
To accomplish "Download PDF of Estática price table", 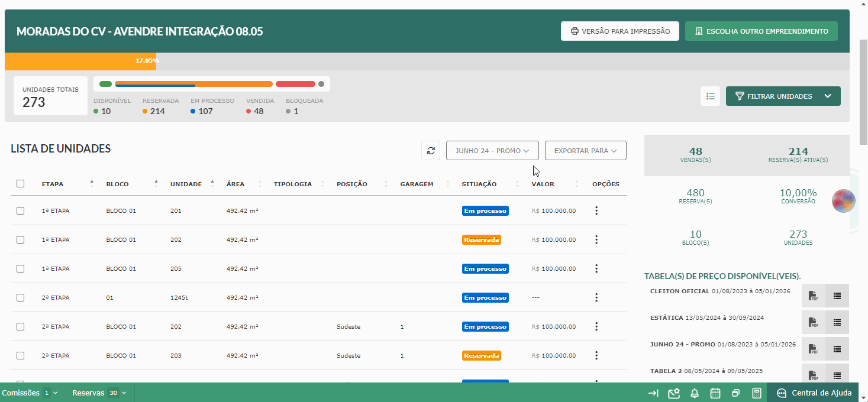I will click(814, 322).
